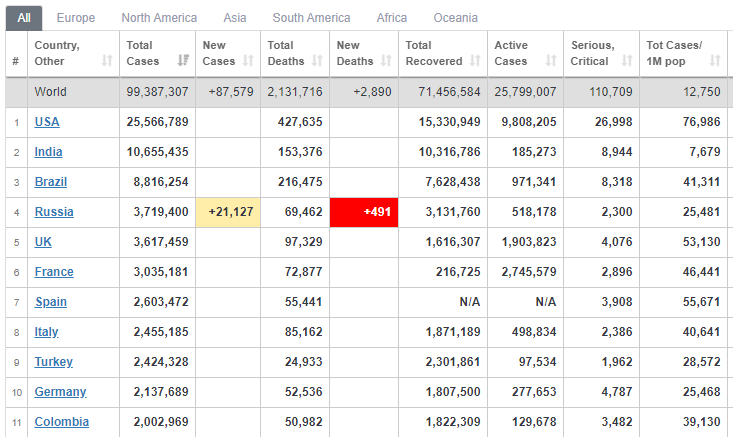Image resolution: width=733 pixels, height=437 pixels.
Task: Switch to the Oceania tab
Action: 455,18
